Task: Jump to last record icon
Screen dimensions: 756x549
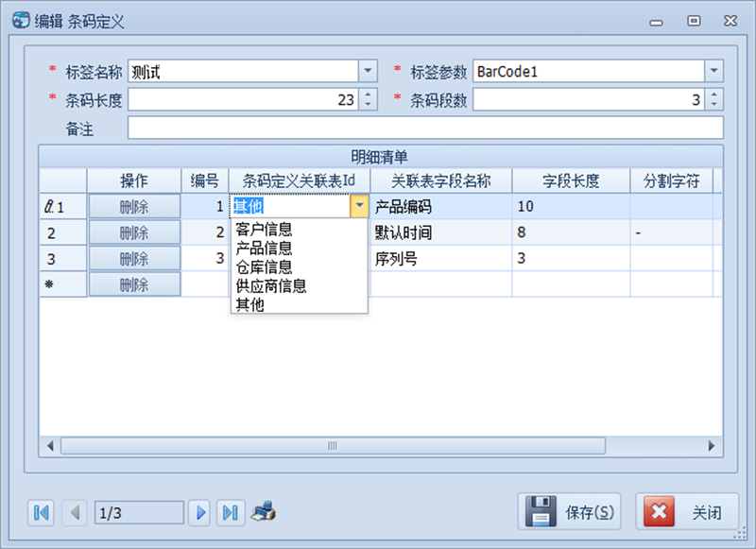Action: [x=231, y=512]
